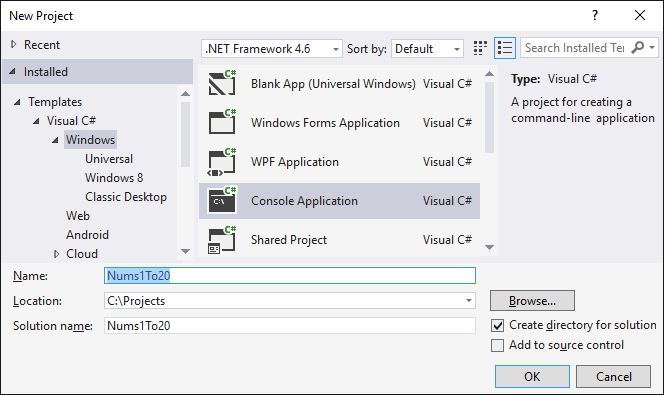Viewport: 664px width, 395px height.
Task: Collapse the Visual C# tree node
Action: pyautogui.click(x=36, y=121)
